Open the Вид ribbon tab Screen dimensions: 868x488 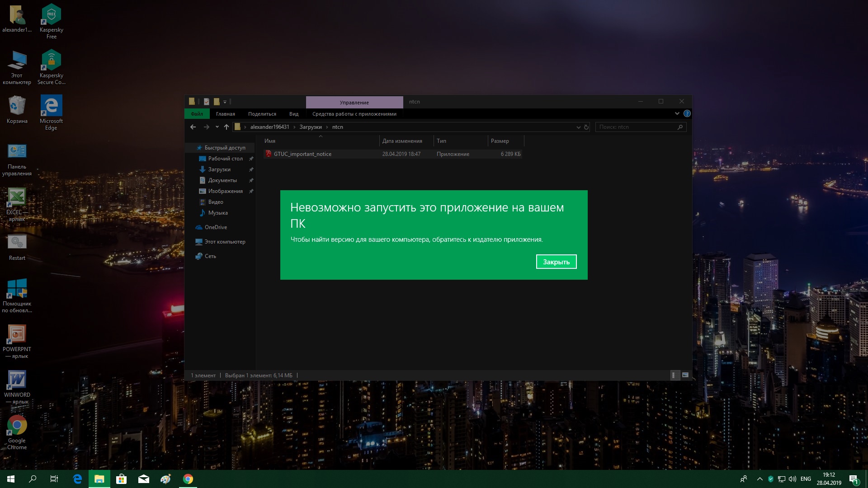click(x=294, y=114)
